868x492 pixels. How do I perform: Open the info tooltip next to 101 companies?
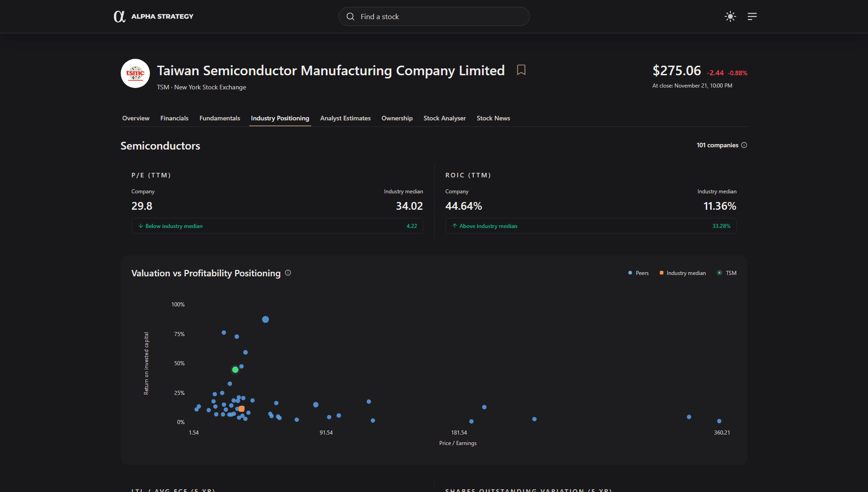pos(745,145)
